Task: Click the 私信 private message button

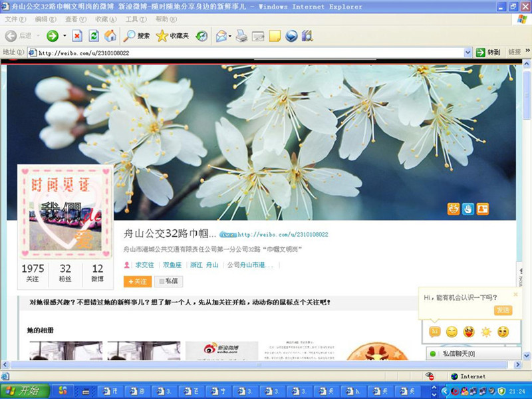Action: coord(169,281)
